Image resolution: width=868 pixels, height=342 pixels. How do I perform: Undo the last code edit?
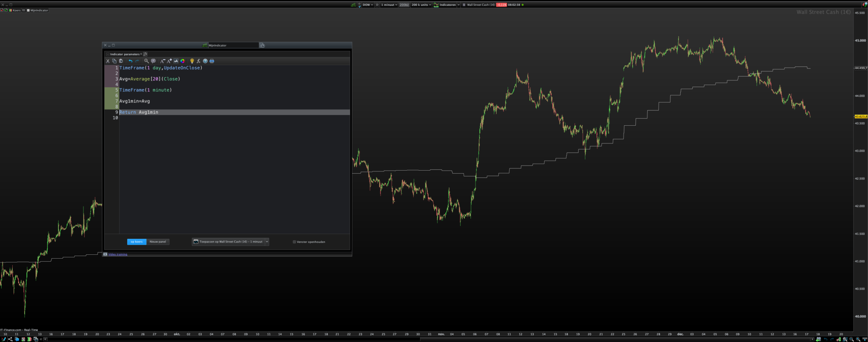(131, 61)
